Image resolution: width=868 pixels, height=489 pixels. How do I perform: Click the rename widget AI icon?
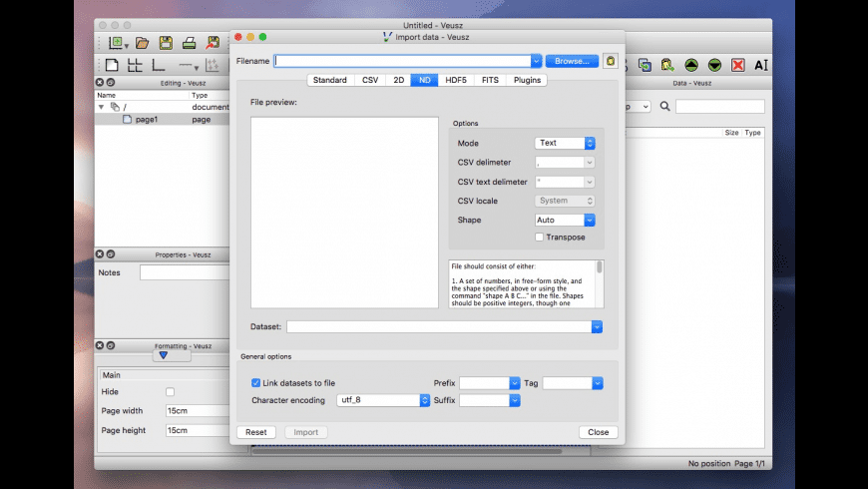(761, 65)
